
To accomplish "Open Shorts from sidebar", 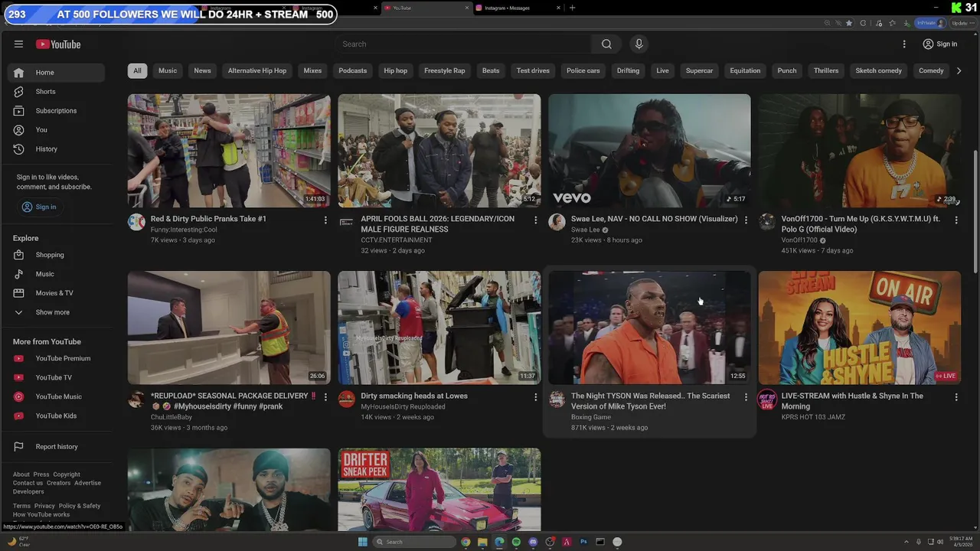I will [x=57, y=92].
